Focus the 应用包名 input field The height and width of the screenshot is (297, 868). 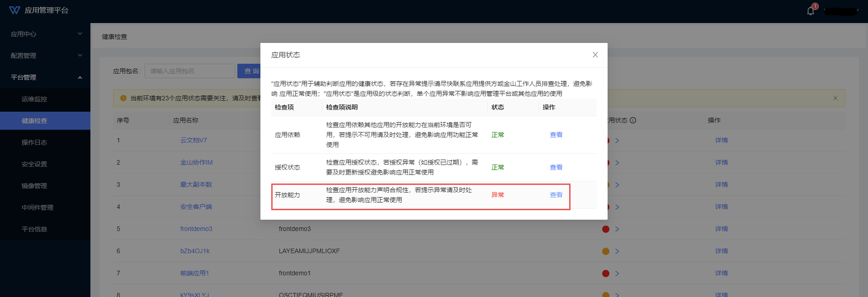pos(189,71)
